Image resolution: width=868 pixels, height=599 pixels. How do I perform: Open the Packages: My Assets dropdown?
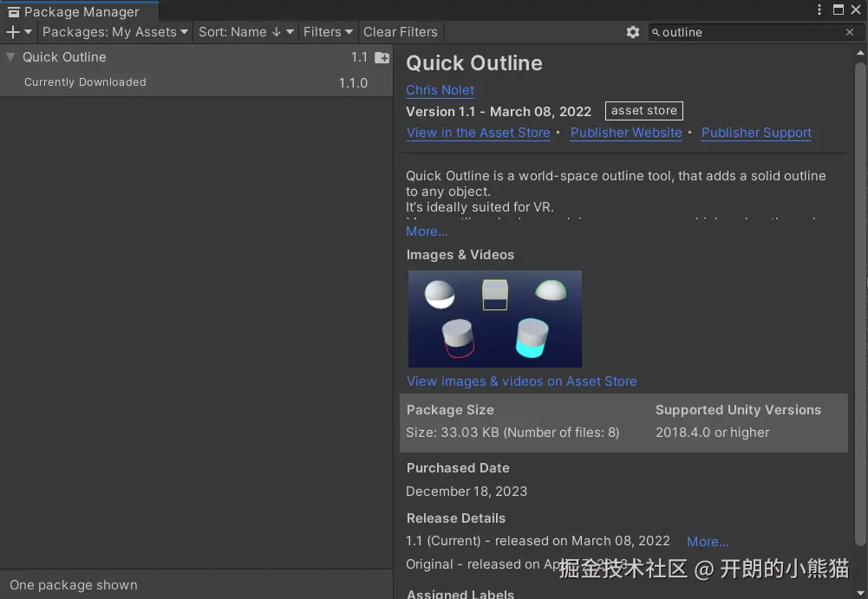tap(115, 32)
